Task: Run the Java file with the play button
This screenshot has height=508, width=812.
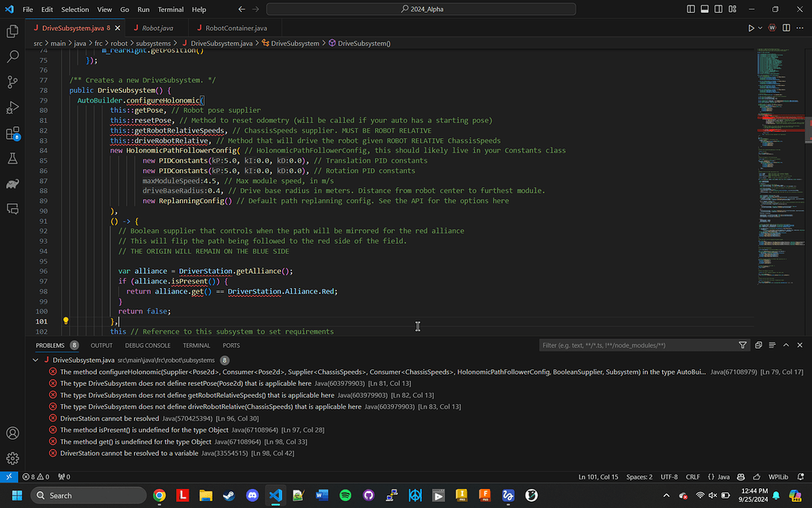Action: 751,27
